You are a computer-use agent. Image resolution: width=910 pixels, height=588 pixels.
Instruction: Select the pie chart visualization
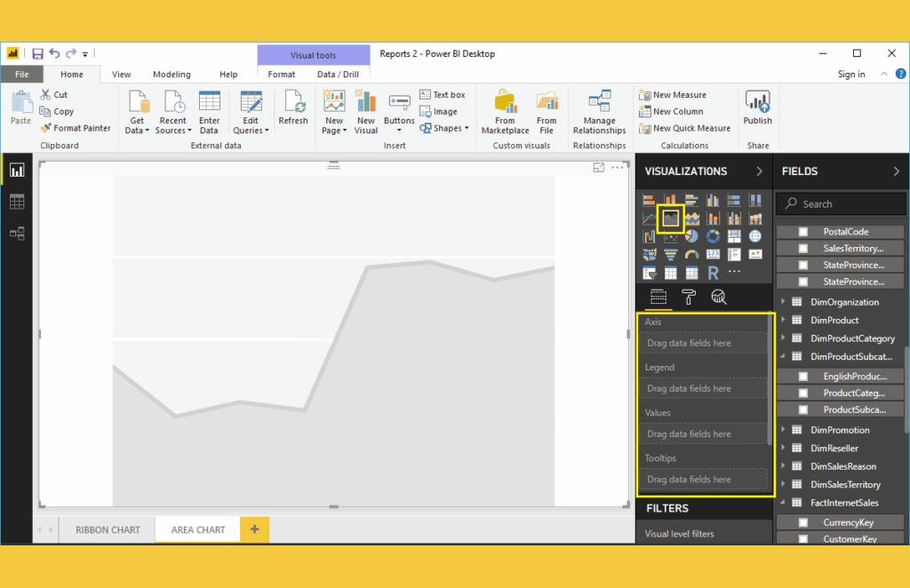[691, 236]
